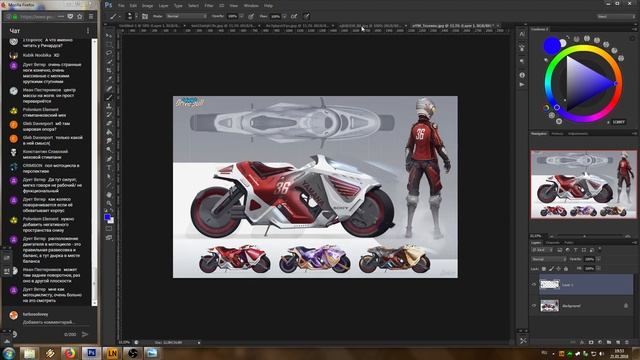Image resolution: width=640 pixels, height=360 pixels.
Task: Create a new layer in the Layers panel
Action: click(x=618, y=342)
